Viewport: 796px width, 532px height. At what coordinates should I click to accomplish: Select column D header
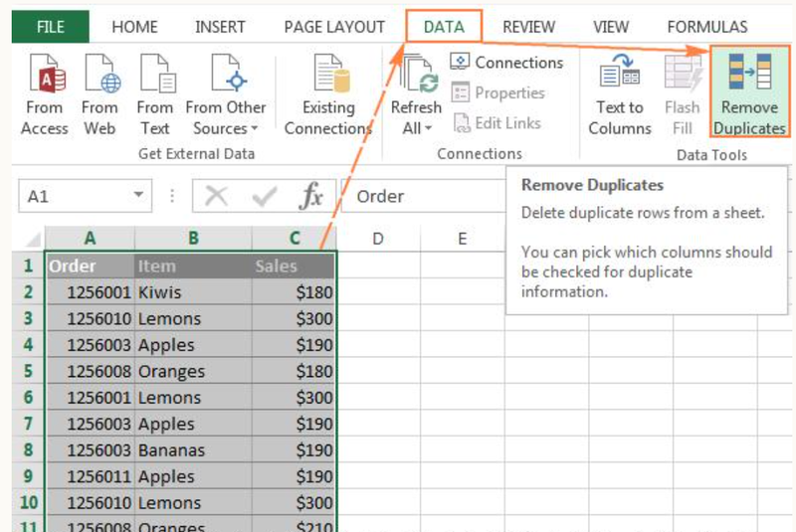pos(378,239)
